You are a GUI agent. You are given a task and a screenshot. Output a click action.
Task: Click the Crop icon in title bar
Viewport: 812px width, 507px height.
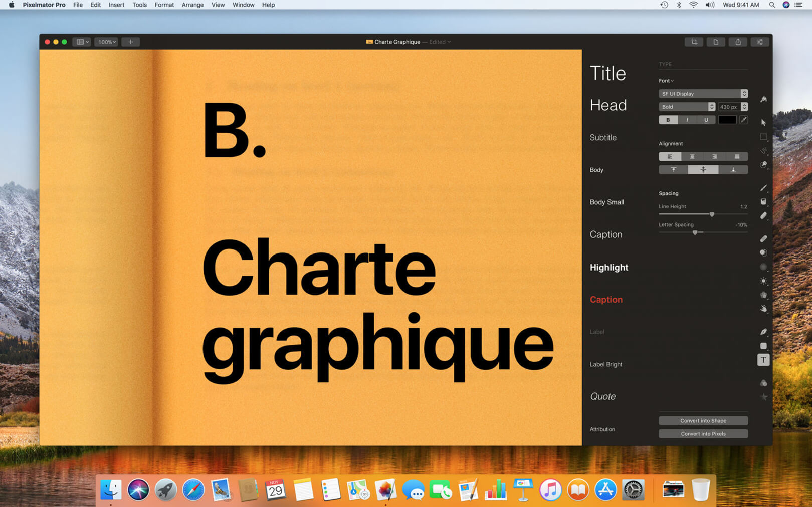pos(694,42)
